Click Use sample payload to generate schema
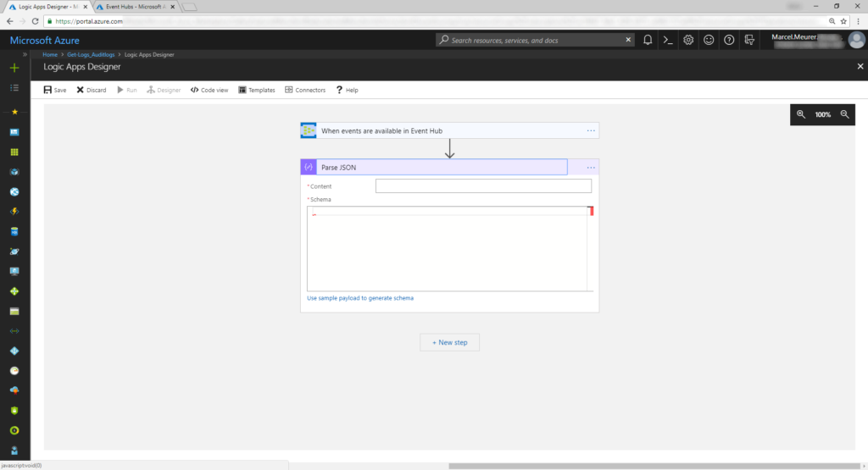 tap(360, 298)
